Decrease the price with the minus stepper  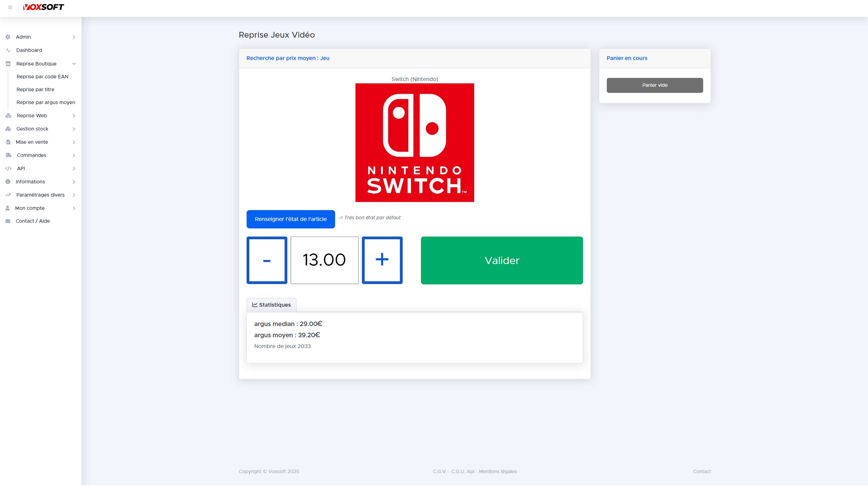tap(267, 260)
